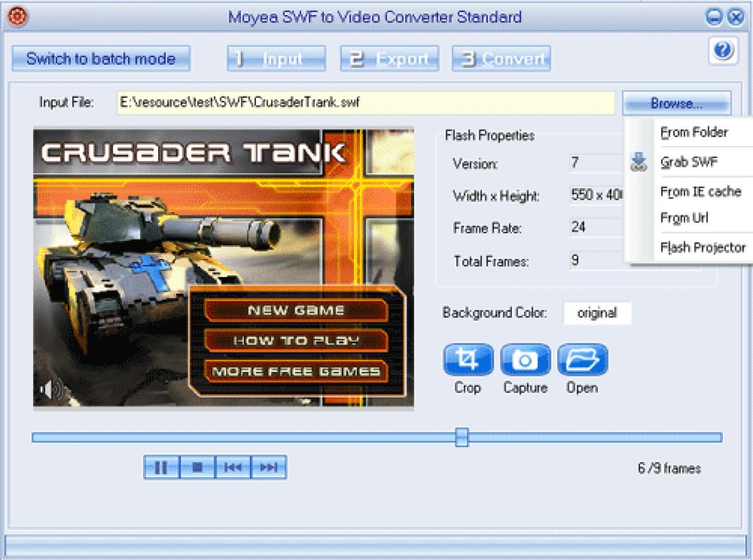Click the Capture snapshot icon
This screenshot has height=560, width=753.
(525, 359)
